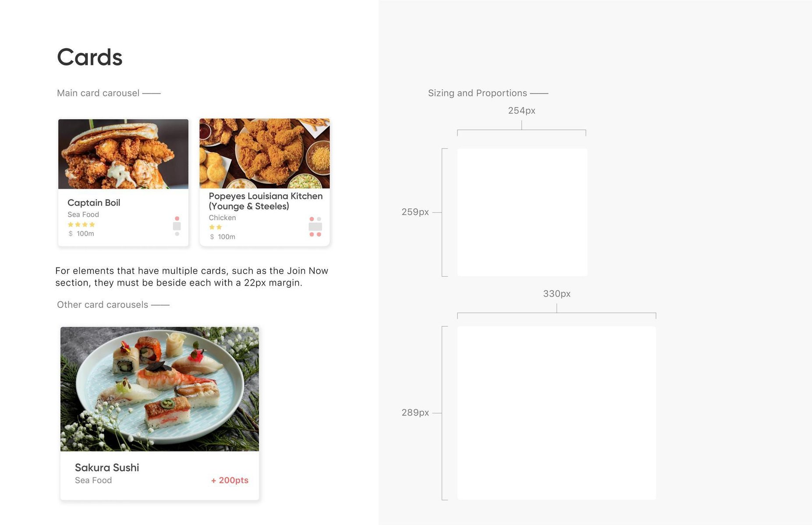This screenshot has height=525, width=812.
Task: Open the Sakura Sushi plate photo
Action: click(x=160, y=389)
